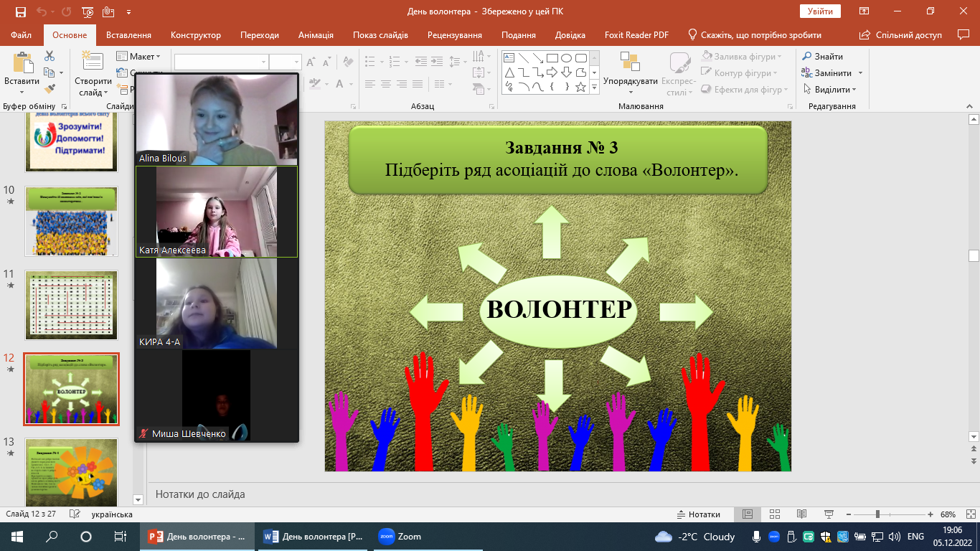
Task: Toggle Нотатки notes pane in status bar
Action: click(x=698, y=514)
